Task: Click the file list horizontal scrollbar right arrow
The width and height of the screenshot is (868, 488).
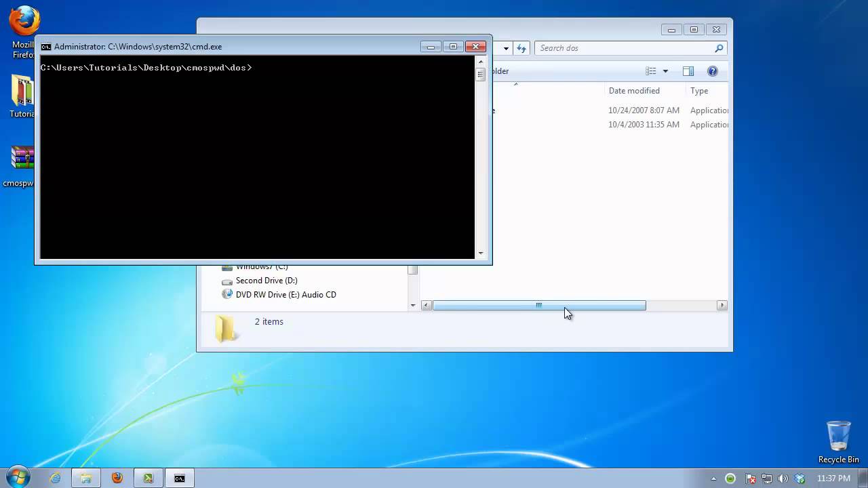Action: point(722,306)
